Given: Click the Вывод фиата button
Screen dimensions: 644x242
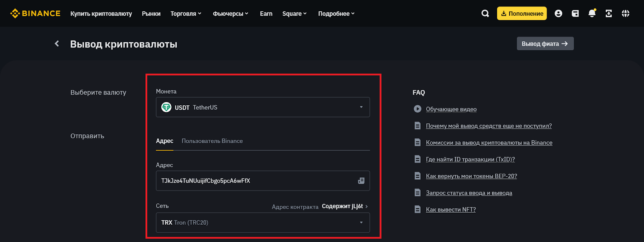Looking at the screenshot, I should [x=545, y=44].
